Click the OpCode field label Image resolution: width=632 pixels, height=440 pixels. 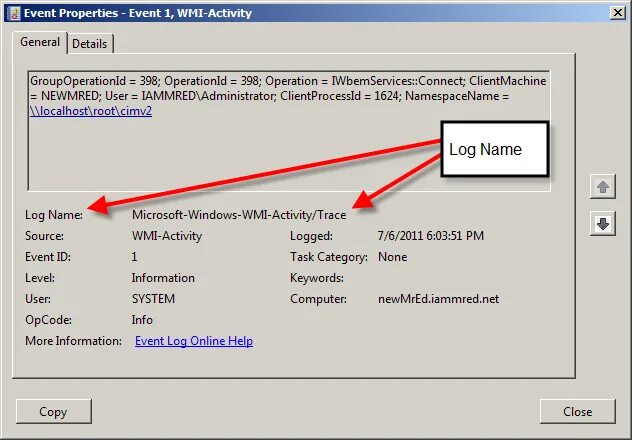[x=48, y=320]
